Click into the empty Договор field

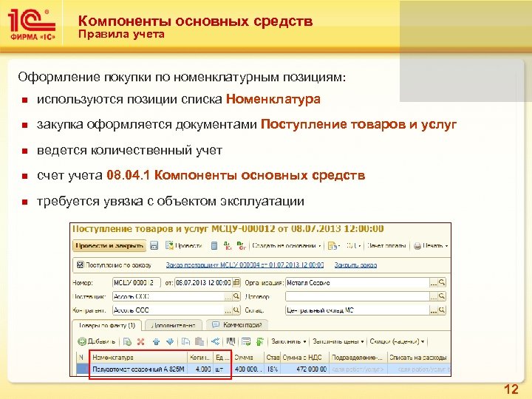358,296
